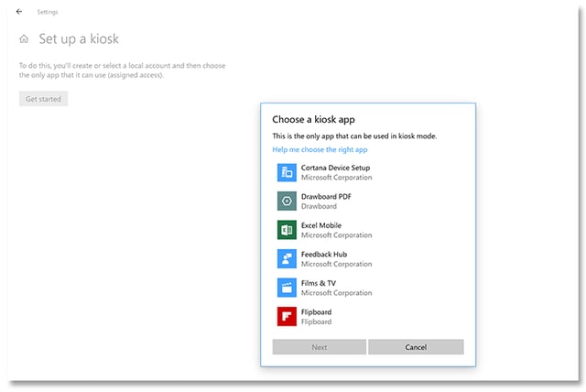Click the Choose a kiosk app title

(x=313, y=120)
